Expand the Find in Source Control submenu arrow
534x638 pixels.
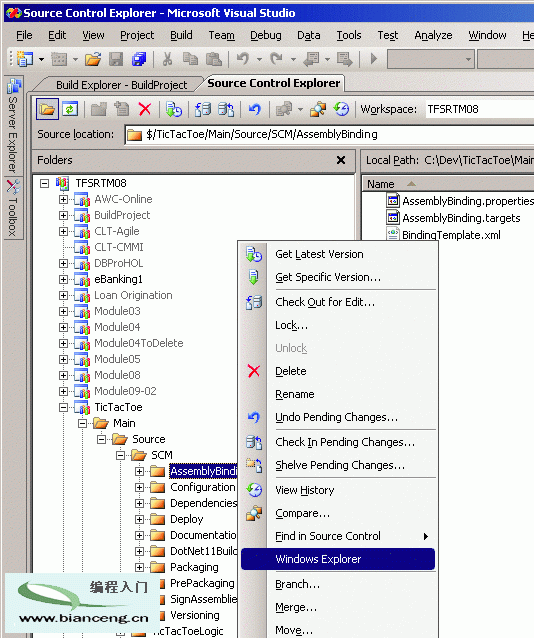pyautogui.click(x=426, y=536)
